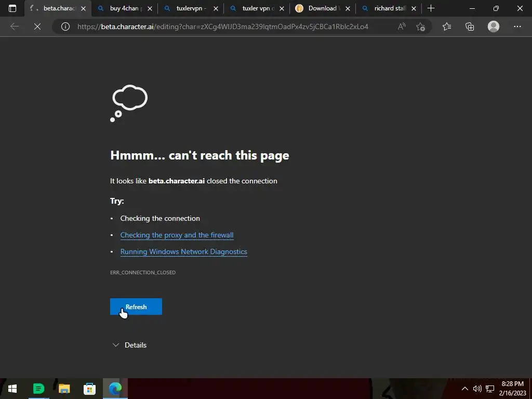Click the Microsoft Edge taskbar icon

pyautogui.click(x=115, y=389)
